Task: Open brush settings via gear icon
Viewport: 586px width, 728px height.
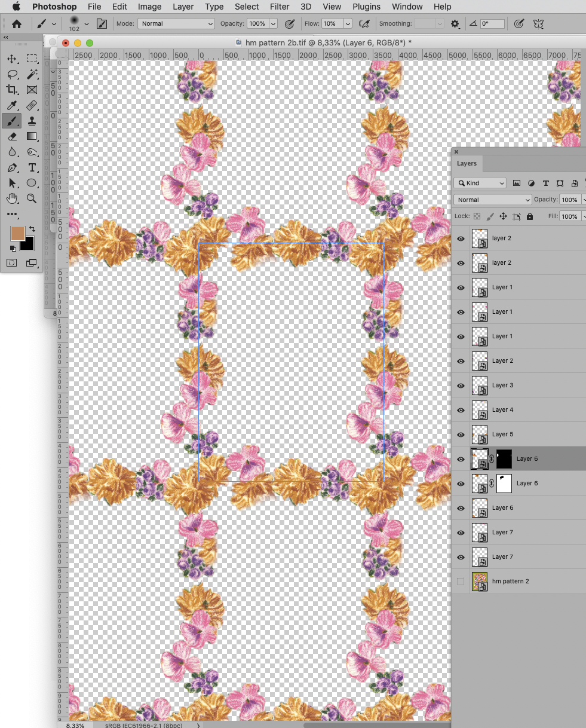Action: (455, 24)
